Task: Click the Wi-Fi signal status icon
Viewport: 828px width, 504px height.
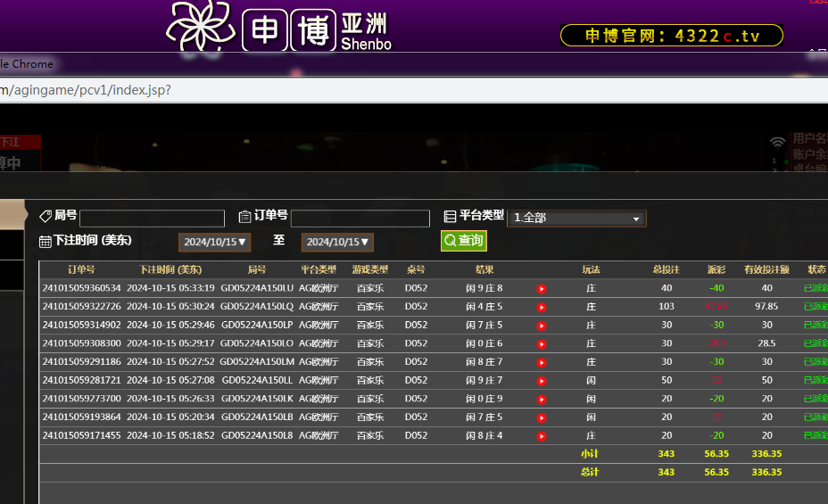Action: [778, 141]
